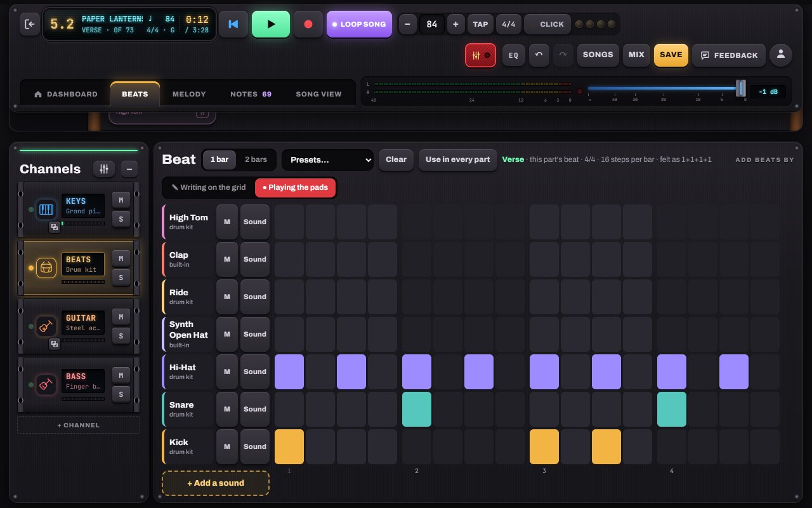Mute the High Tom row
Screen dimensions: 812x508
227,222
